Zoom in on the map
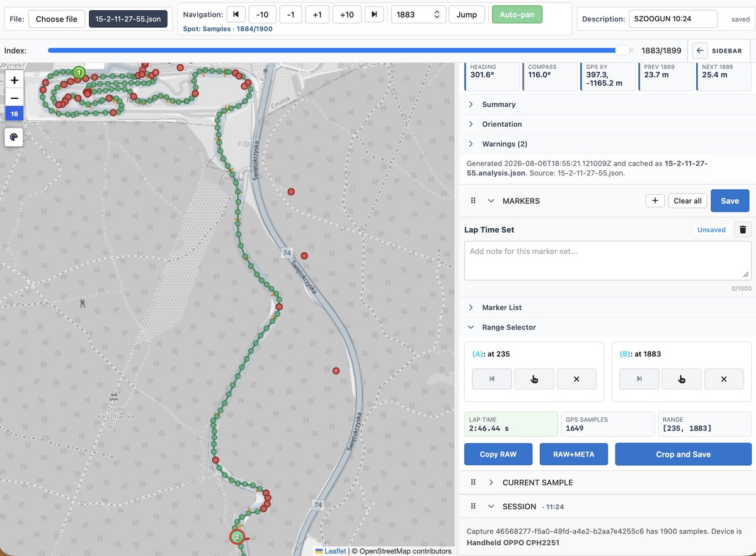The width and height of the screenshot is (756, 556). coord(14,80)
